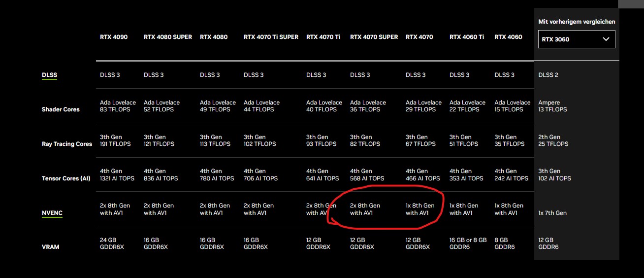Click the RTX 4090 column header
This screenshot has height=278, width=644.
[114, 37]
